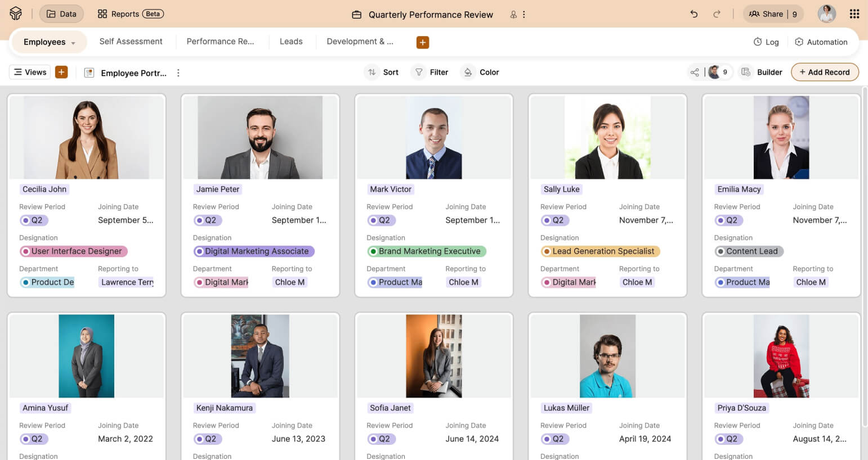Click the orange add view plus icon
Image resolution: width=868 pixels, height=460 pixels.
[x=61, y=72]
